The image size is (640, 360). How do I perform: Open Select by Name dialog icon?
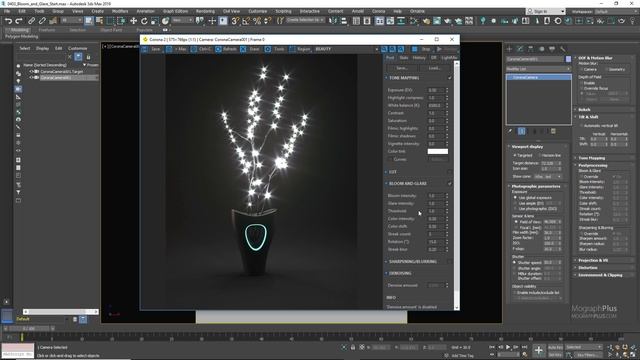click(x=99, y=21)
